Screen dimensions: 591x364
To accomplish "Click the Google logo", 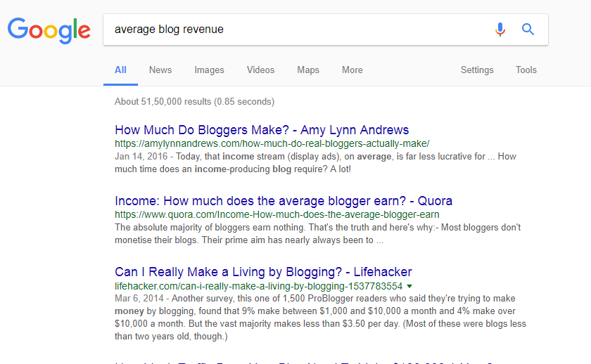I will pyautogui.click(x=49, y=30).
